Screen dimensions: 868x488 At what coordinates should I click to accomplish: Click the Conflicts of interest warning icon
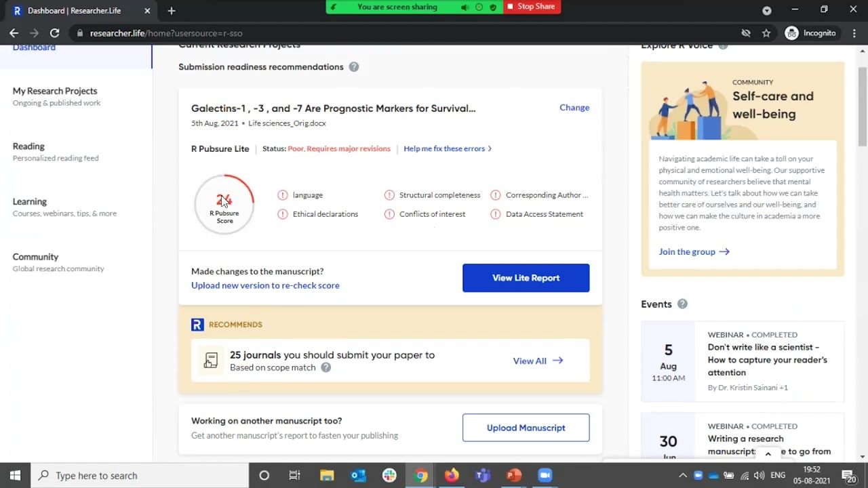[x=389, y=214]
